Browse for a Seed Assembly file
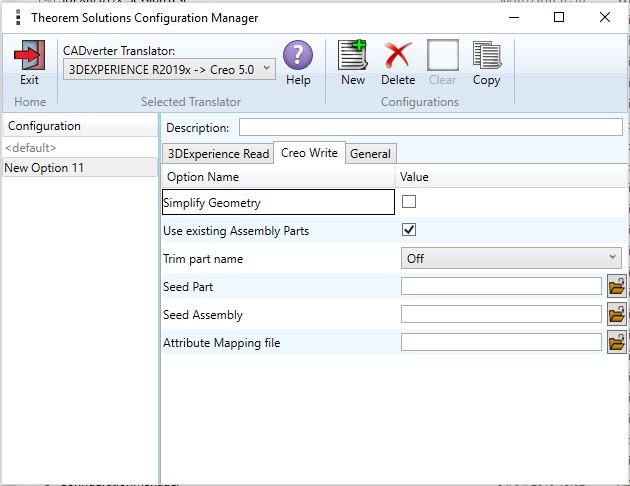Viewport: 630px width, 486px height. click(x=616, y=314)
